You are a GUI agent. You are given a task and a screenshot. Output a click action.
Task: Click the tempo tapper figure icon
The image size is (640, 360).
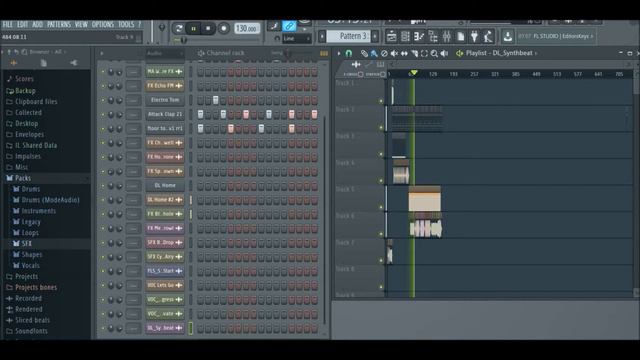488,37
